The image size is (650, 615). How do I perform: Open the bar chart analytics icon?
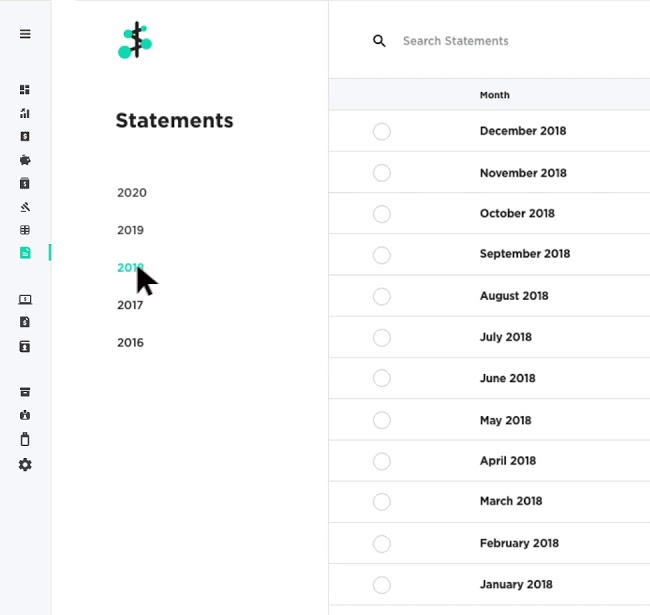(25, 113)
